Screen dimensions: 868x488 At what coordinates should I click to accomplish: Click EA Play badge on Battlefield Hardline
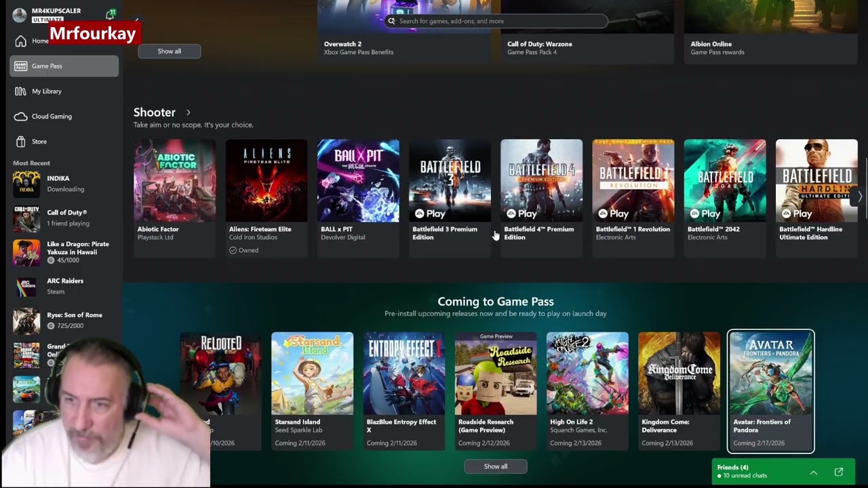796,213
